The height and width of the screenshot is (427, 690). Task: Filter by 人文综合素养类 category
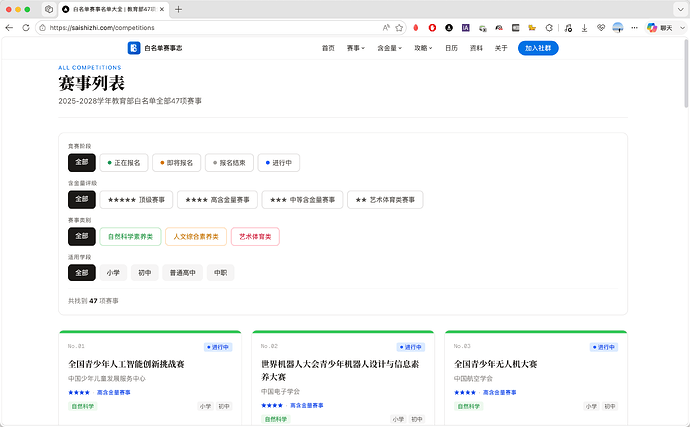(x=196, y=236)
